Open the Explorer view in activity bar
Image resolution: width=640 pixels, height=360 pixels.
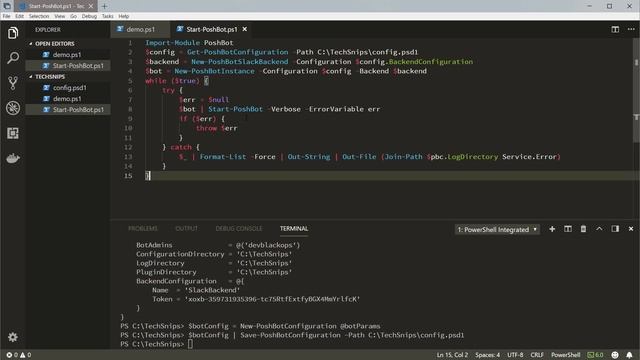13,33
